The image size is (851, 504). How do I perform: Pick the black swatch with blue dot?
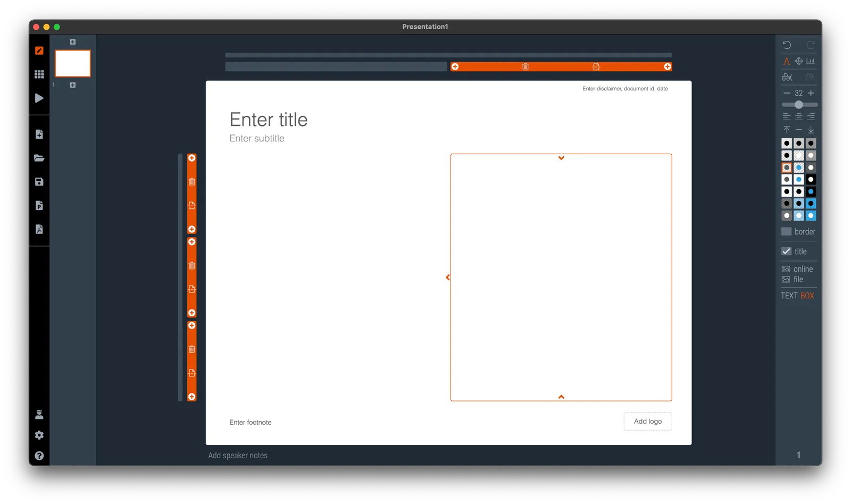pos(811,191)
